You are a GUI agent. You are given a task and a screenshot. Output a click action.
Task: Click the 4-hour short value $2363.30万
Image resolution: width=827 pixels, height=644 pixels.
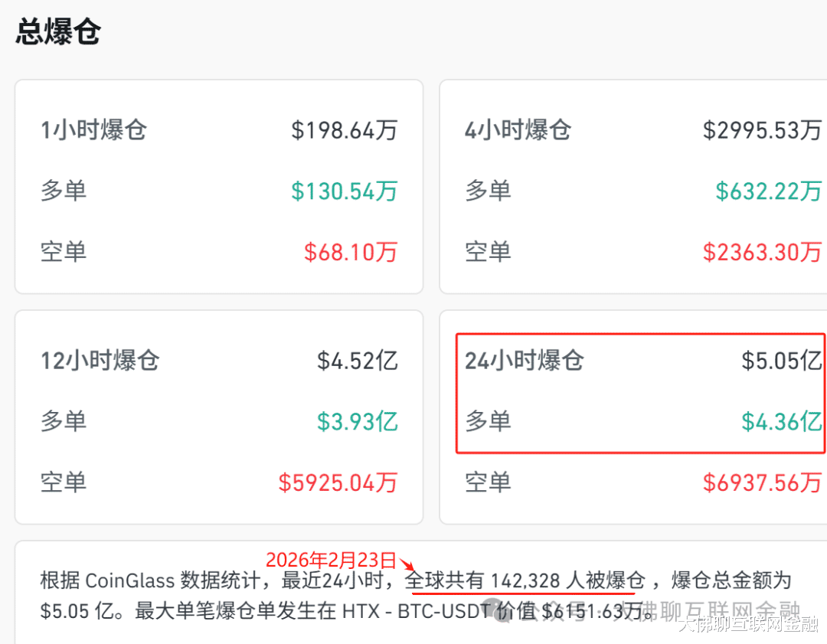click(x=762, y=252)
